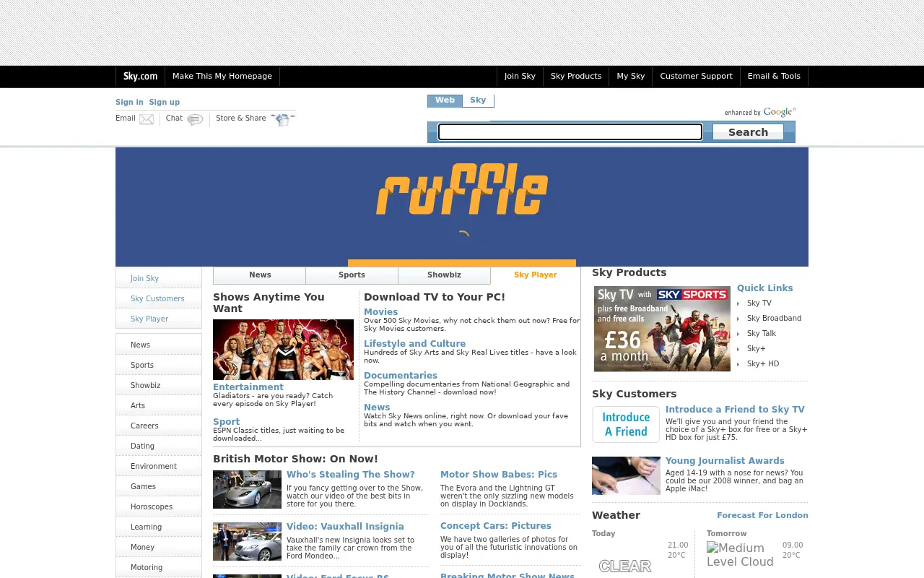Click the Sky Broadband quick link arrow

point(738,319)
